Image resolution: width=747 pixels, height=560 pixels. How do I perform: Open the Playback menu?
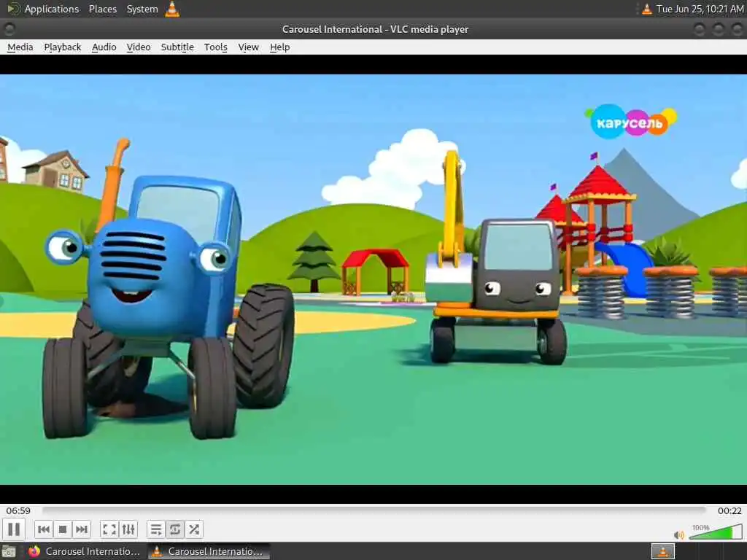coord(63,47)
